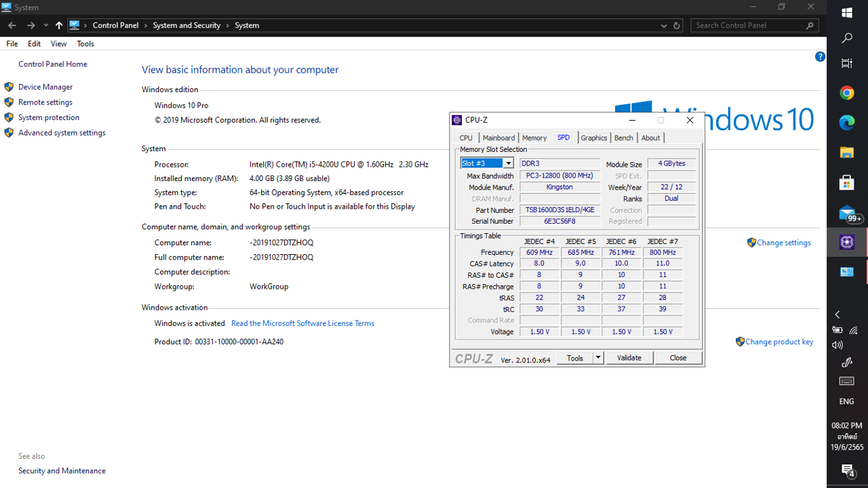Viewport: 868px width, 488px height.
Task: Open File Explorer from taskbar
Action: [x=847, y=152]
